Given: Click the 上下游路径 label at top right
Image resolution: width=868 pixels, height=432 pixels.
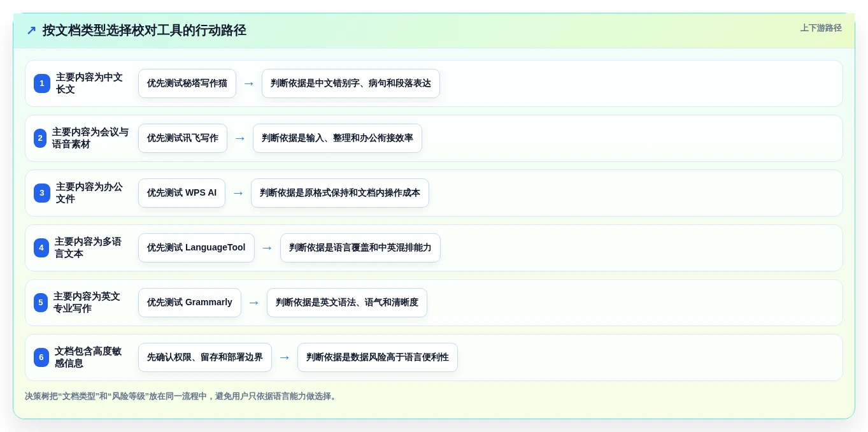Looking at the screenshot, I should coord(821,28).
